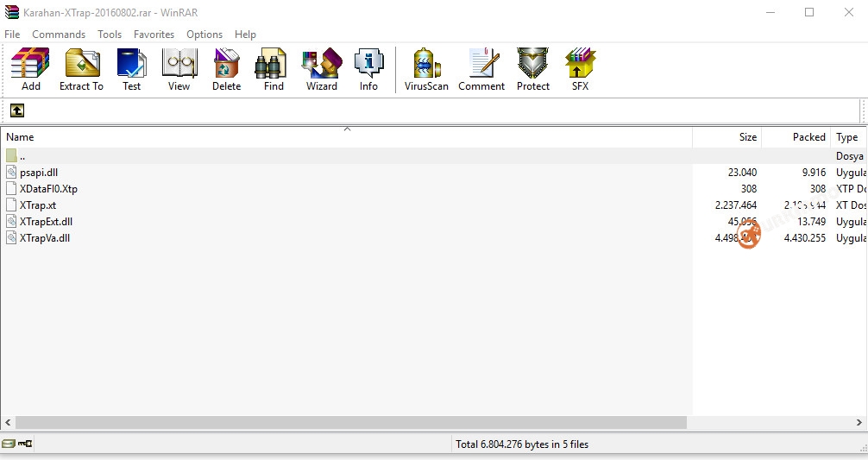The width and height of the screenshot is (868, 460).
Task: Click the Extract To toolbar icon
Action: coord(82,62)
